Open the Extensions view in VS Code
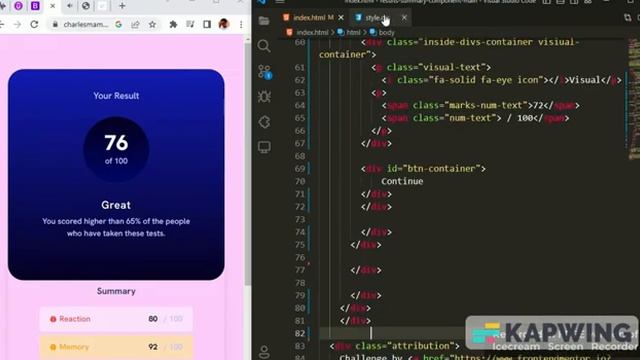640x360 pixels. click(264, 122)
